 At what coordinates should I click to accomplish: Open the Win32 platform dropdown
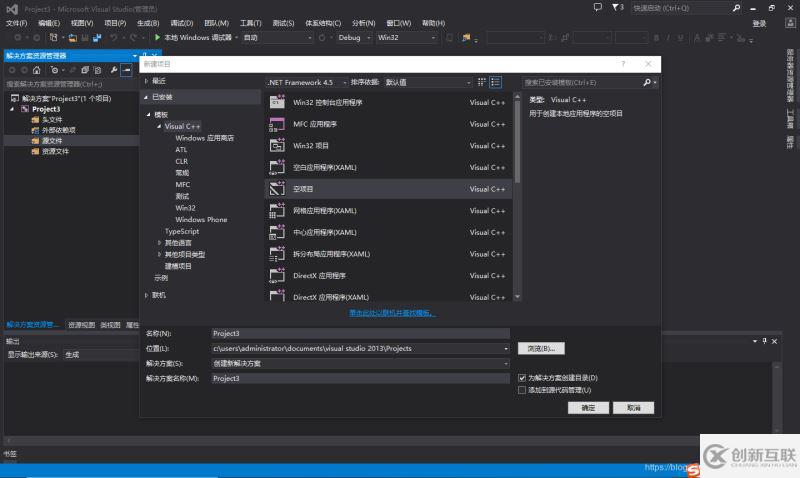click(x=406, y=38)
